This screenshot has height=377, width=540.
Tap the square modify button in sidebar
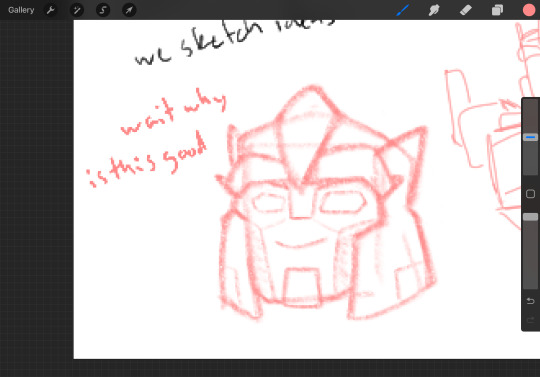[530, 194]
